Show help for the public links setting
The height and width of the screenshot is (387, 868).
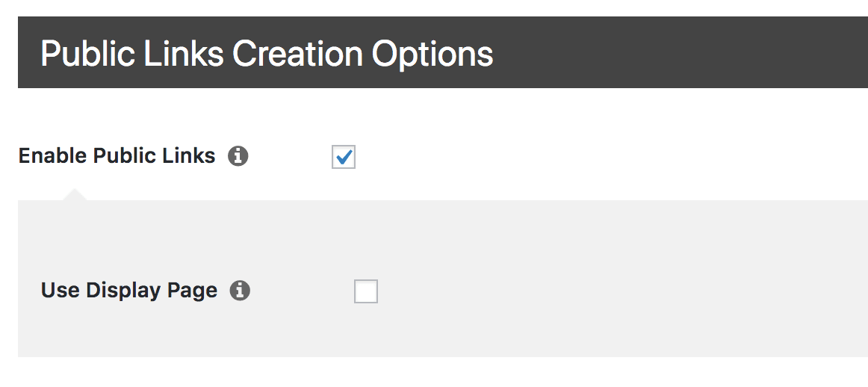pos(238,156)
